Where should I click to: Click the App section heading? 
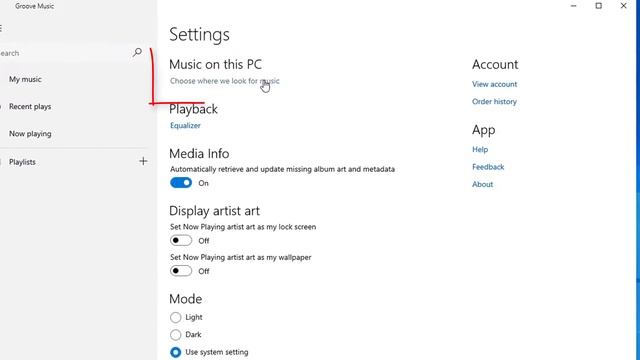click(484, 130)
